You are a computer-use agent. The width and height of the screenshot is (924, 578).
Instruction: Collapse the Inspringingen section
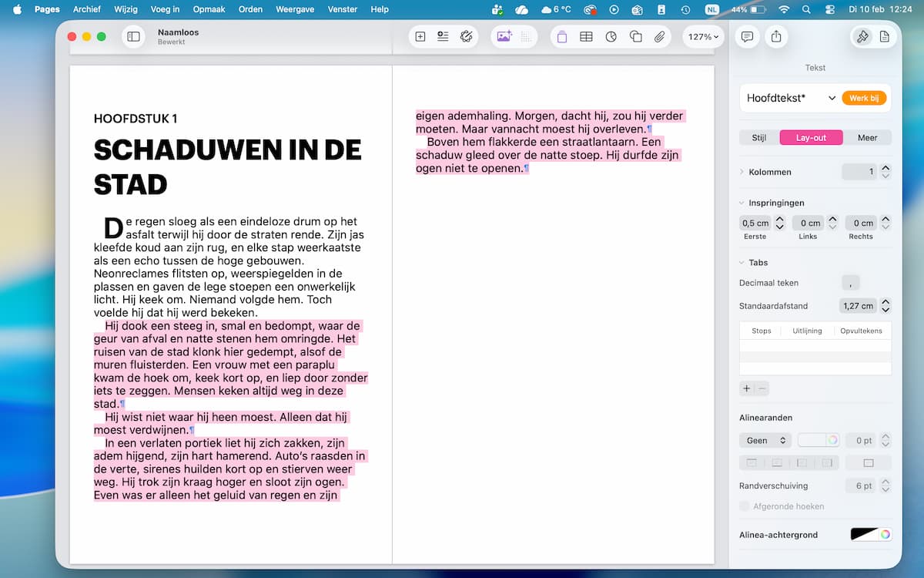point(742,203)
